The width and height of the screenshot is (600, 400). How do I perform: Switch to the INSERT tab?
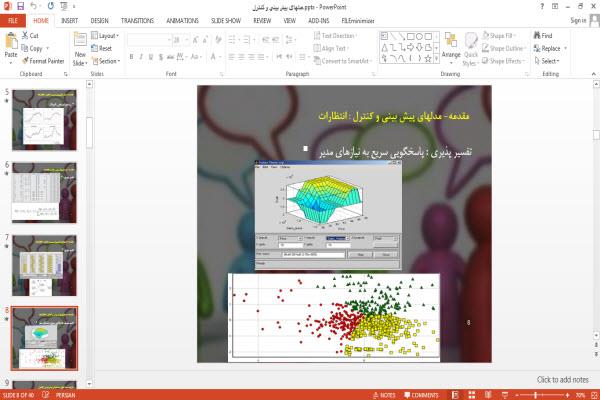coord(69,21)
